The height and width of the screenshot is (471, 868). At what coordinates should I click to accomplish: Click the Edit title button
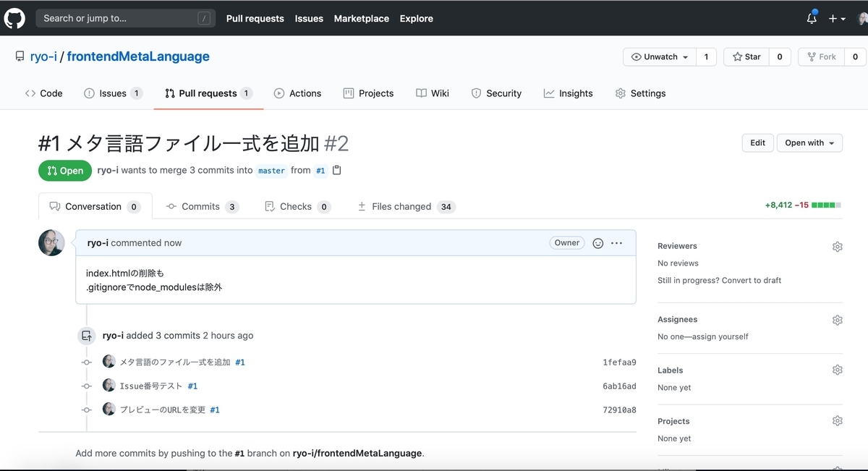tap(757, 143)
